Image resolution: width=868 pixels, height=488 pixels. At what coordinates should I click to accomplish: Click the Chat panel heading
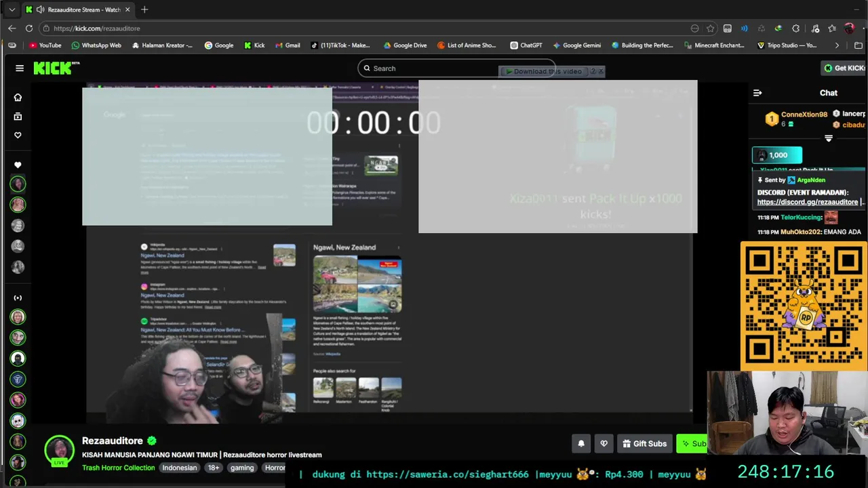829,93
